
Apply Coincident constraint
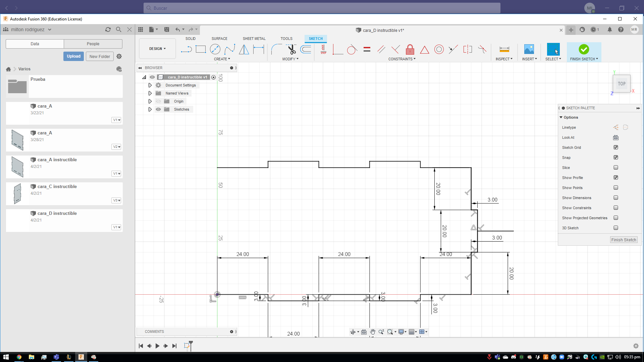337,50
